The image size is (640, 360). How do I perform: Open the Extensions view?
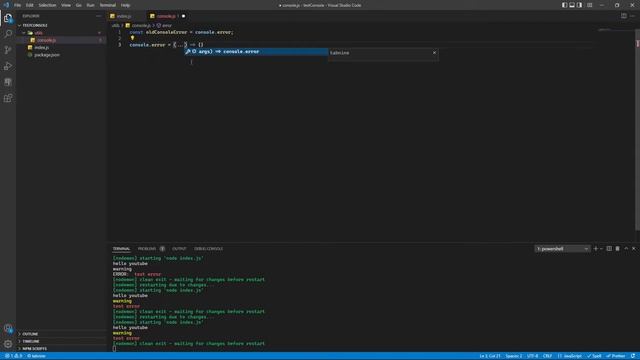pyautogui.click(x=8, y=98)
